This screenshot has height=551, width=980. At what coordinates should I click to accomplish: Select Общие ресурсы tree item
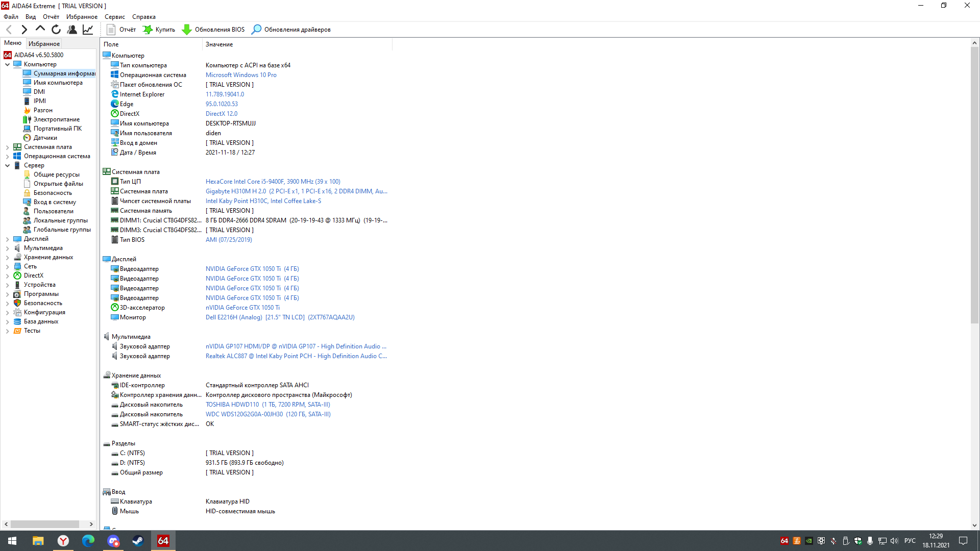pos(52,174)
